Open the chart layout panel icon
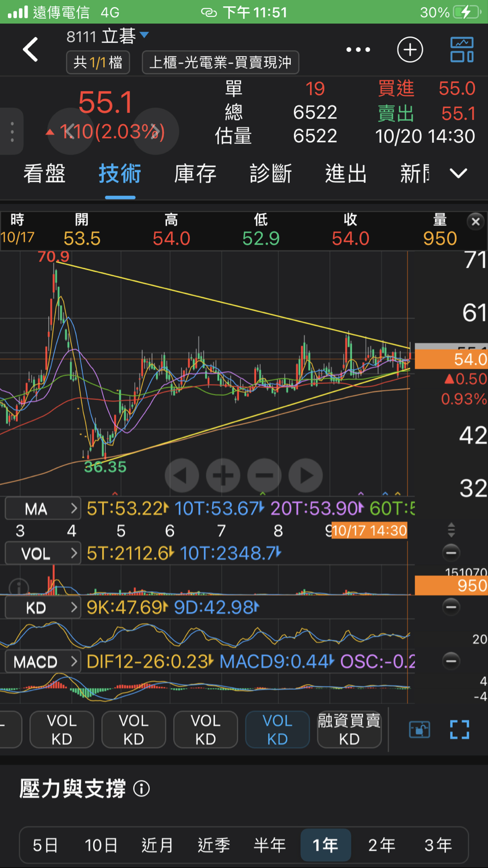The height and width of the screenshot is (868, 488). pyautogui.click(x=461, y=50)
